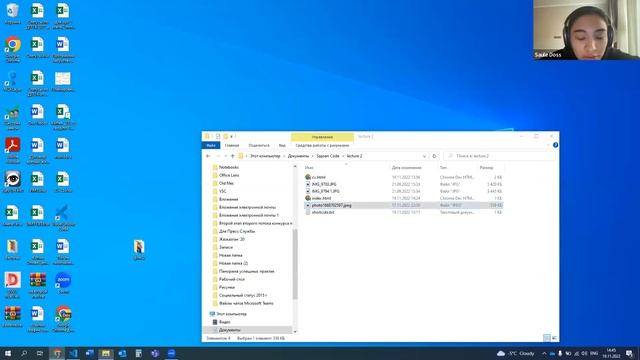Open taskbar search
This screenshot has height=360, width=640.
coord(24,353)
